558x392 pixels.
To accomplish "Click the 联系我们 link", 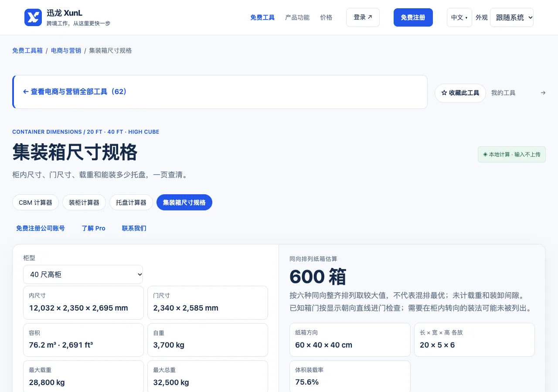I will [x=134, y=228].
